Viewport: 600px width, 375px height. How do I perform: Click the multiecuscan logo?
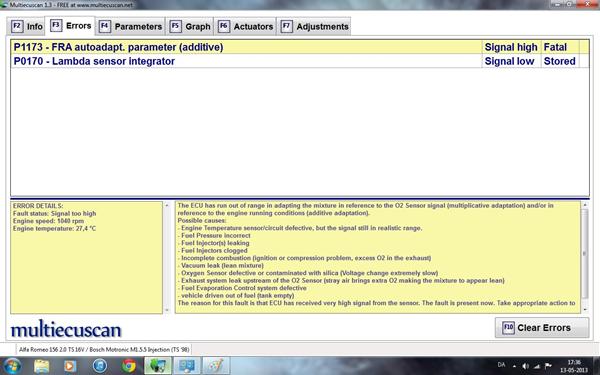click(66, 329)
